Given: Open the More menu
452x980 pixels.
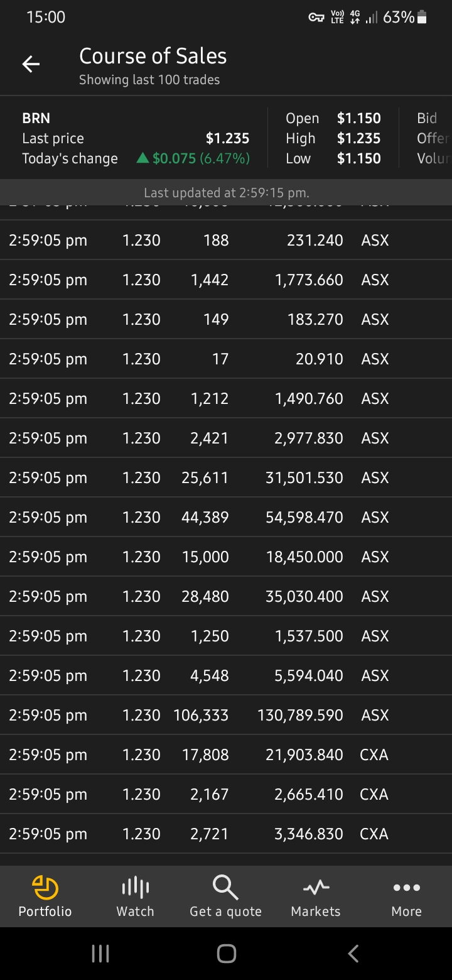Looking at the screenshot, I should [x=406, y=896].
